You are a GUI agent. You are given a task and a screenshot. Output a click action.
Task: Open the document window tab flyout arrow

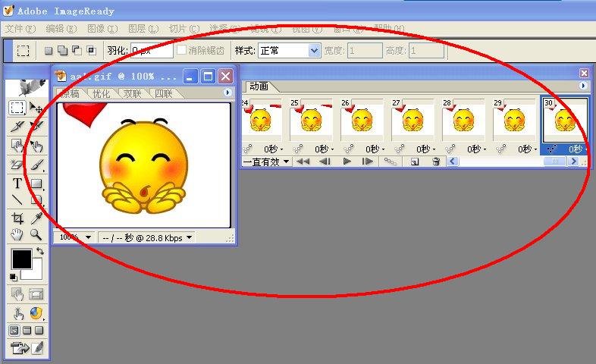[227, 93]
